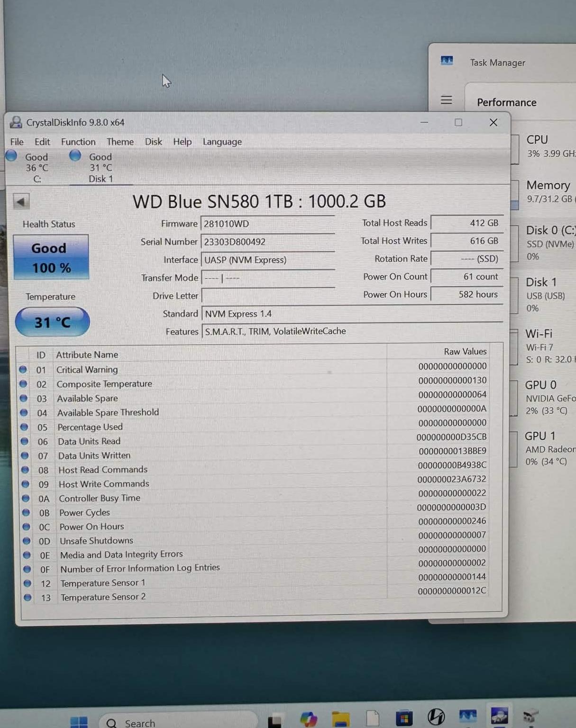This screenshot has height=728, width=576.
Task: Click the Total Host Writes value 616 GB
Action: pyautogui.click(x=467, y=241)
